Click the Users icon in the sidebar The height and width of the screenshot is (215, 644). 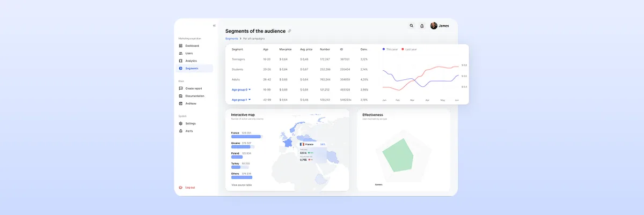(181, 53)
